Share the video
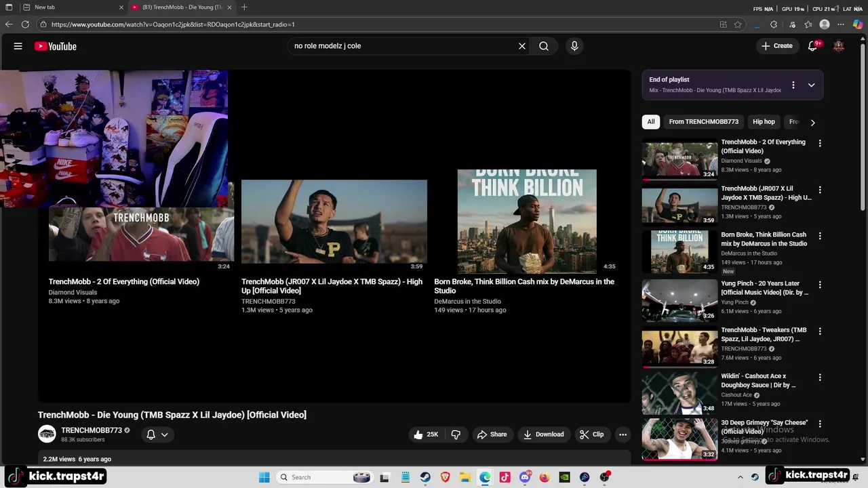The image size is (868, 488). click(492, 434)
